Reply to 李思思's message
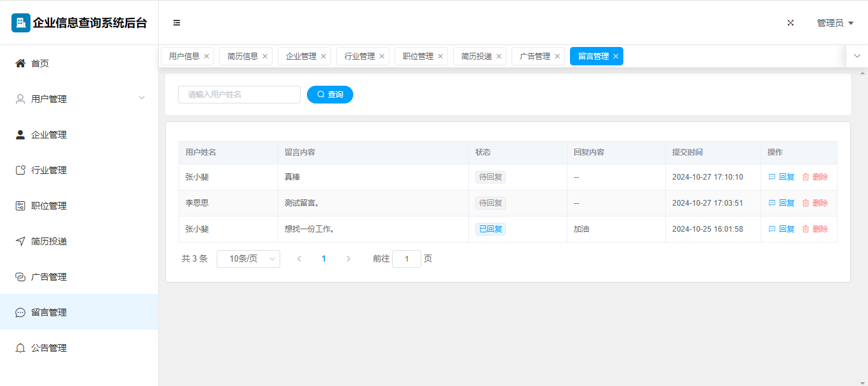Viewport: 868px width, 386px height. click(782, 203)
